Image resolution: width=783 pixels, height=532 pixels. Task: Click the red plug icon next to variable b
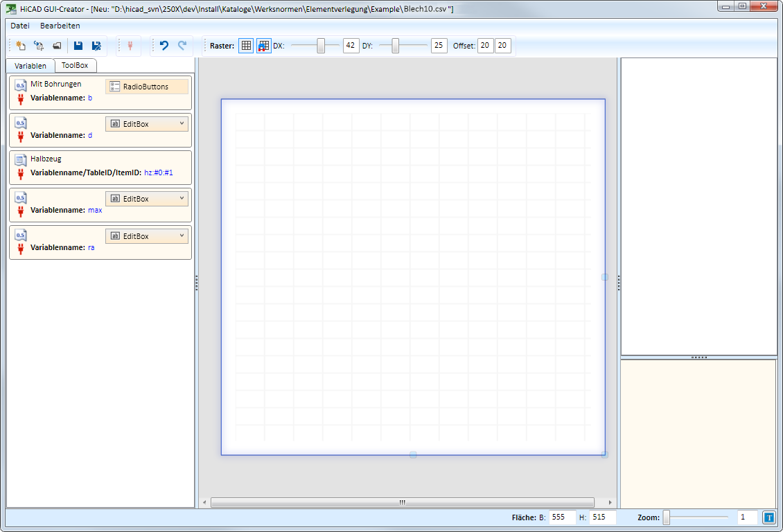(x=20, y=98)
